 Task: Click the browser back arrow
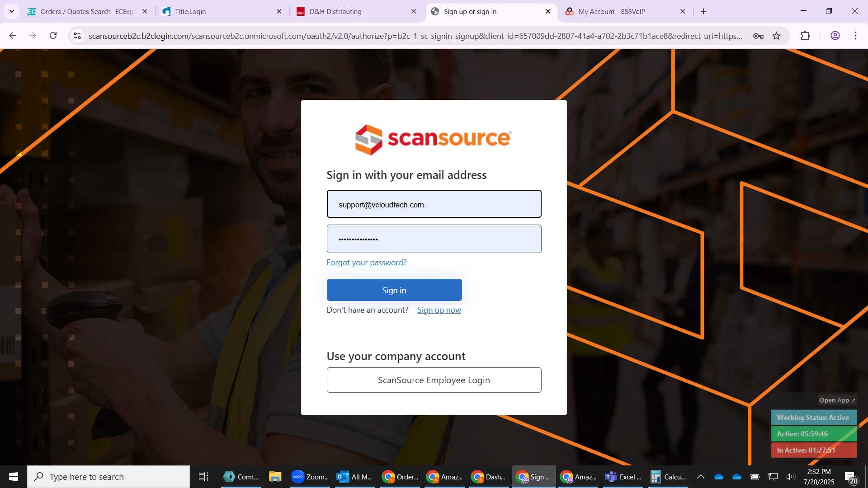[x=12, y=36]
